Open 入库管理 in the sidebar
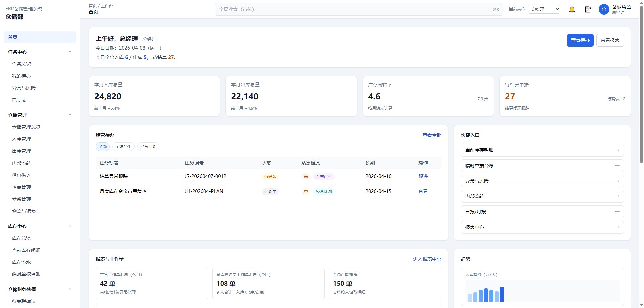The image size is (644, 308). (40, 139)
